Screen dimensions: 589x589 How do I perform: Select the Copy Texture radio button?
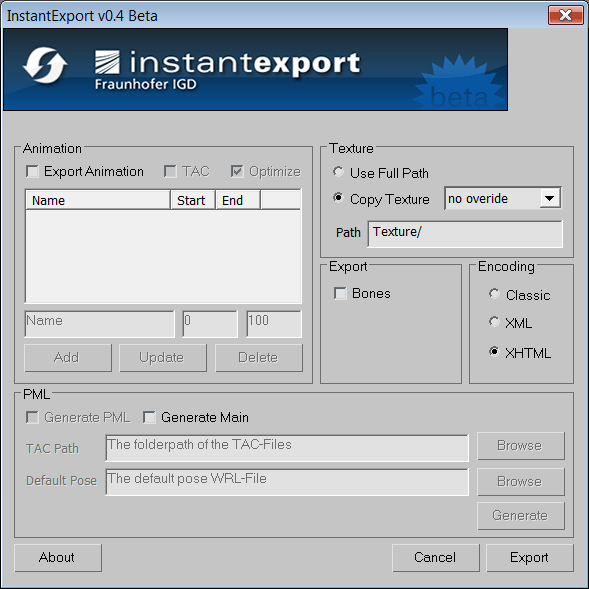click(338, 198)
